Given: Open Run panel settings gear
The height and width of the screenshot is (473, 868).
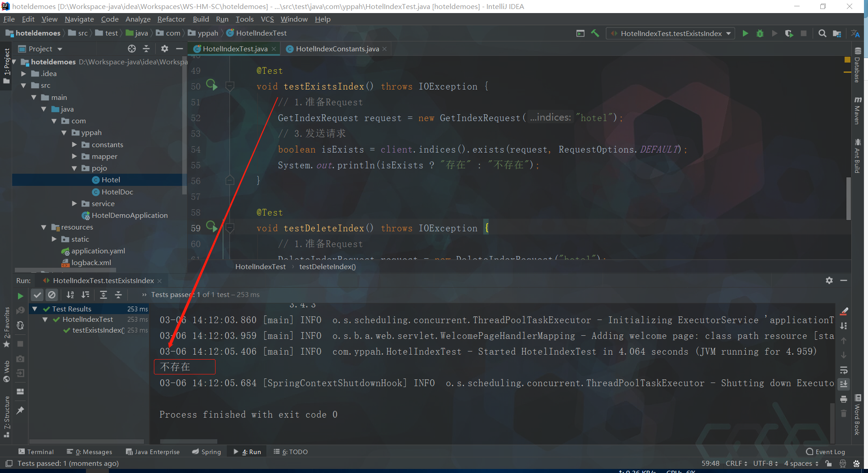Looking at the screenshot, I should [829, 280].
